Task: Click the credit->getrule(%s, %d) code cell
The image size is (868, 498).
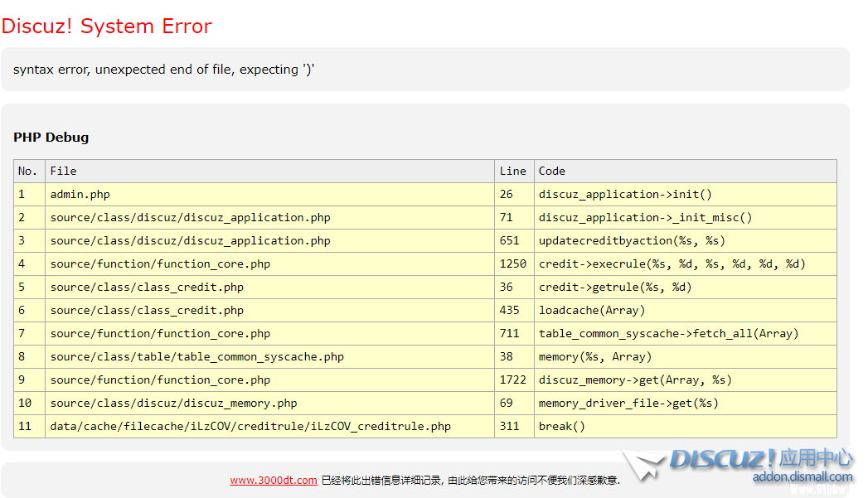Action: [x=615, y=287]
